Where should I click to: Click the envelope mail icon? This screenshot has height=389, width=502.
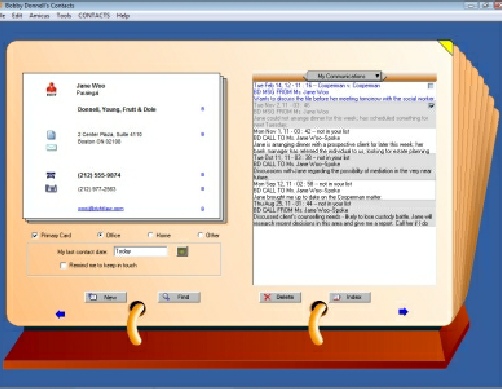tap(51, 147)
